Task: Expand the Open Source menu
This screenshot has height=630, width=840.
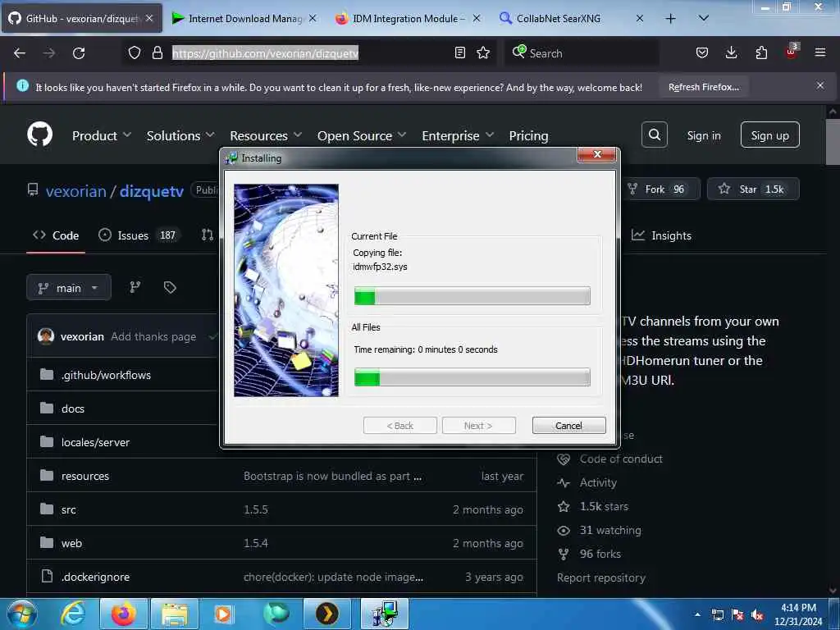Action: (x=362, y=135)
